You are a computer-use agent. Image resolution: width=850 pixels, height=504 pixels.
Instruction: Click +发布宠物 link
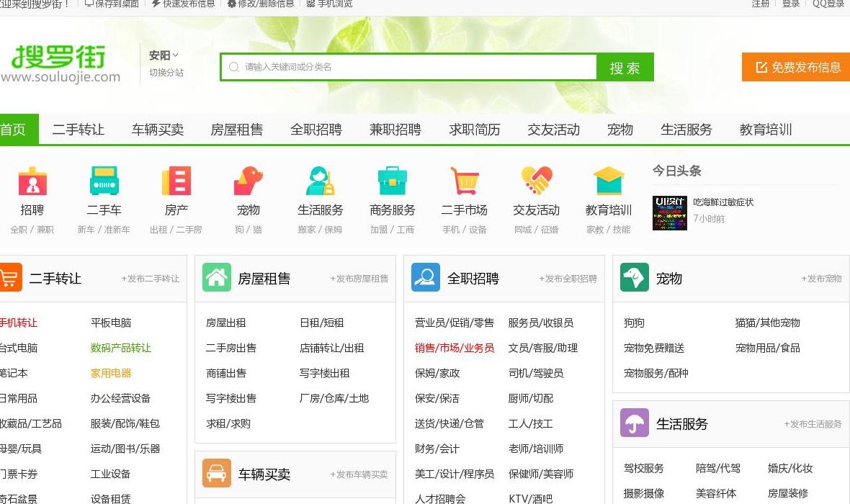pos(821,279)
